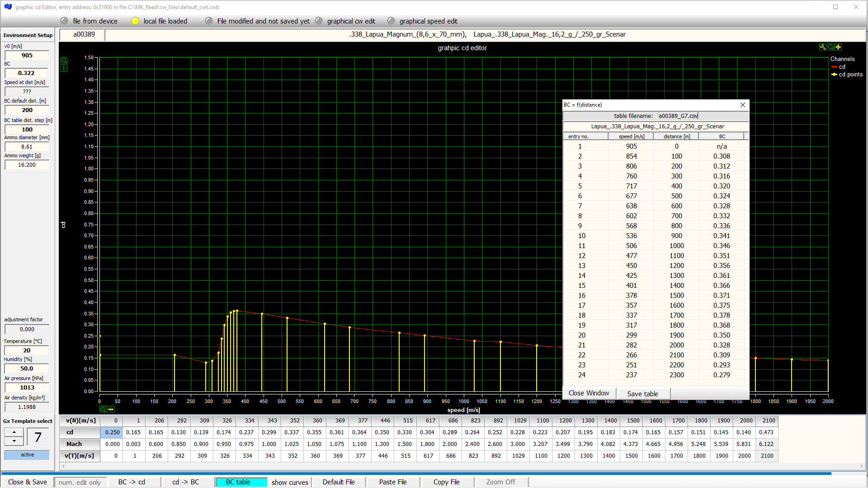Click the wrench settings icon above chart
The image size is (868, 488).
pos(822,47)
